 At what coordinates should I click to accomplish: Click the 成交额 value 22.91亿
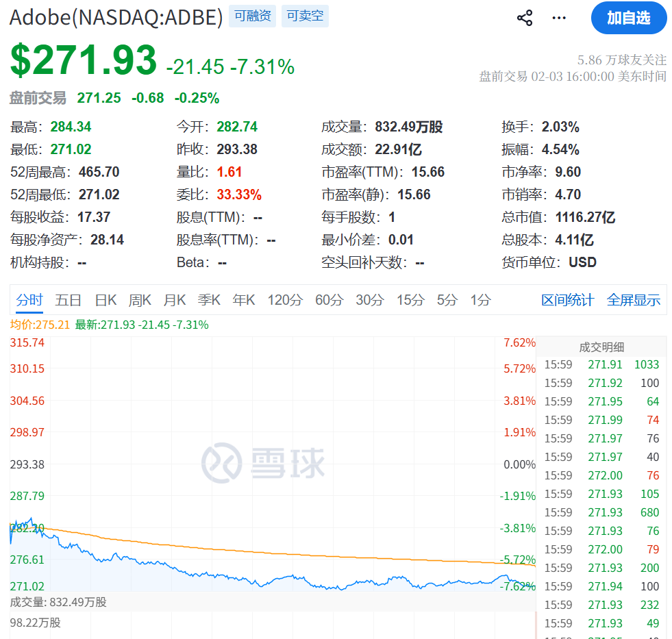pos(398,149)
